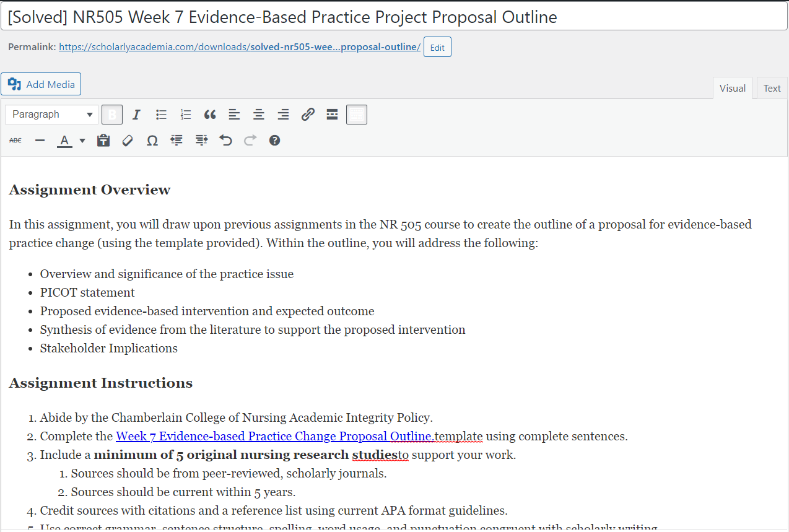The width and height of the screenshot is (789, 532).
Task: Align text right
Action: pyautogui.click(x=283, y=115)
